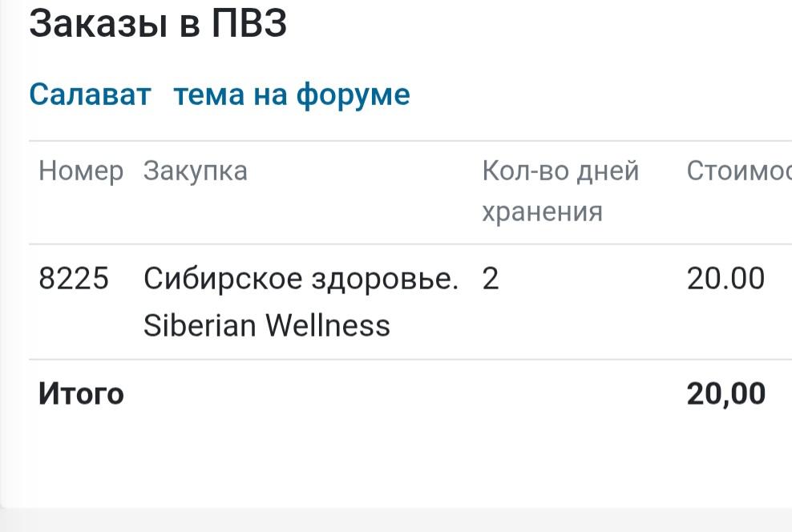The height and width of the screenshot is (532, 792).
Task: Click the Закупка column header
Action: pyautogui.click(x=195, y=171)
